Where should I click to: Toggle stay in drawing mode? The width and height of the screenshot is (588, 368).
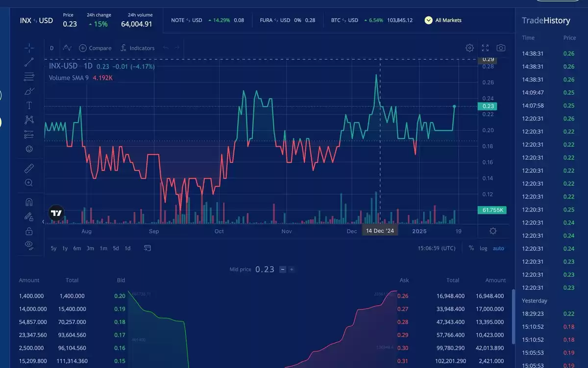29,216
